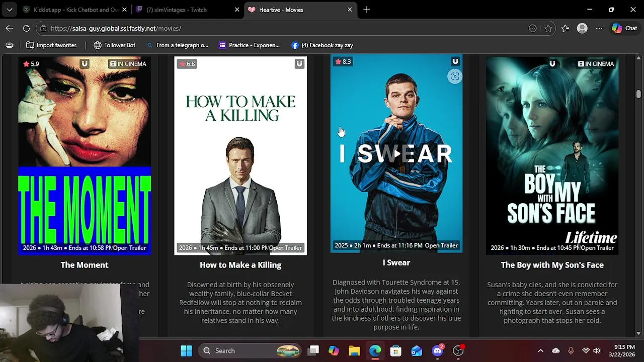Close the xImVintagex Twitch tab
The width and height of the screenshot is (644, 362).
coord(237,10)
